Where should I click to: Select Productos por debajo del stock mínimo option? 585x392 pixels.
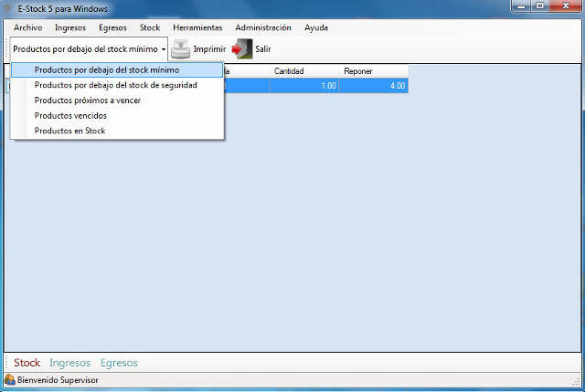117,70
